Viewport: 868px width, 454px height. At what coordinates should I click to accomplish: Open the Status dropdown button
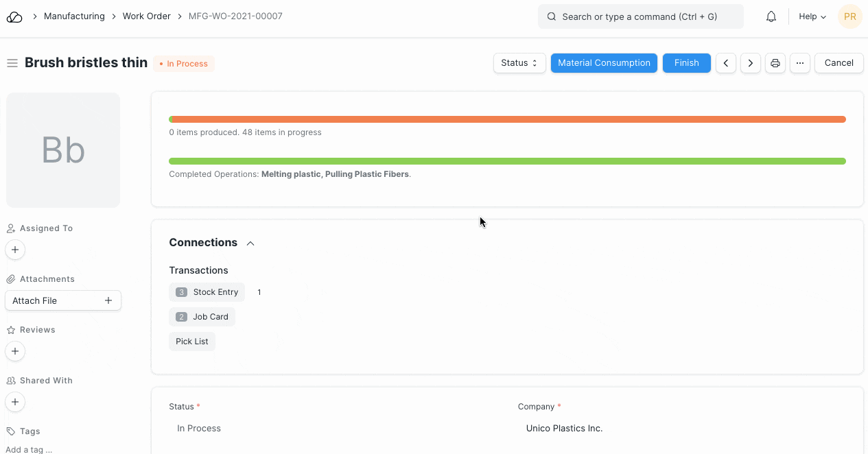tap(519, 63)
